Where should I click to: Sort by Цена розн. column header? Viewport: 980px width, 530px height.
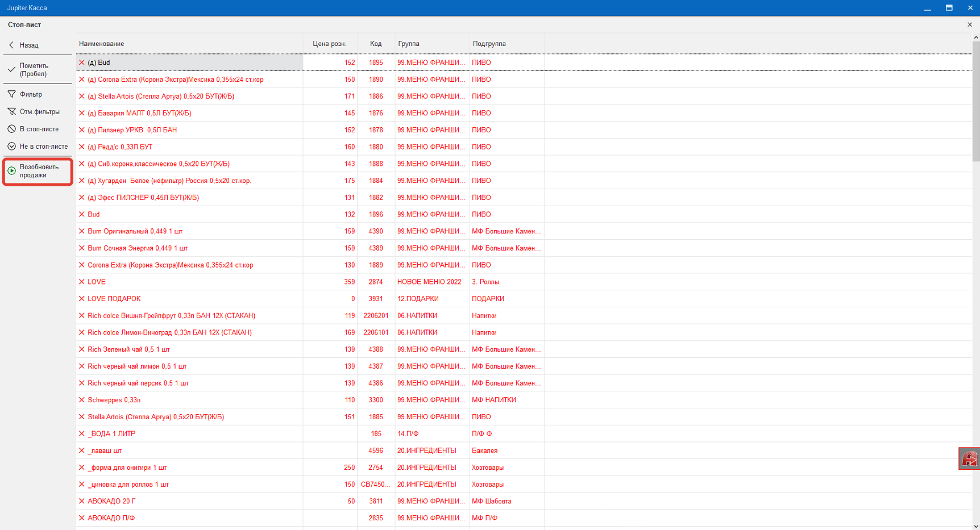click(330, 44)
